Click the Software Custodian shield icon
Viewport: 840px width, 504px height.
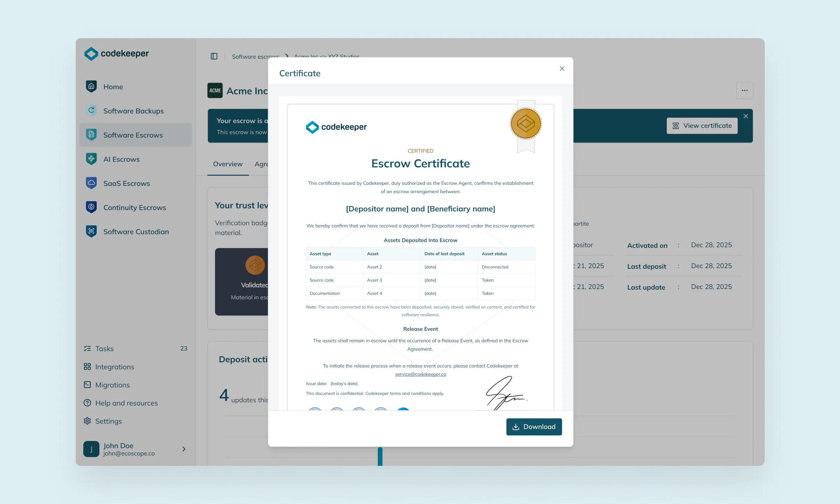91,231
